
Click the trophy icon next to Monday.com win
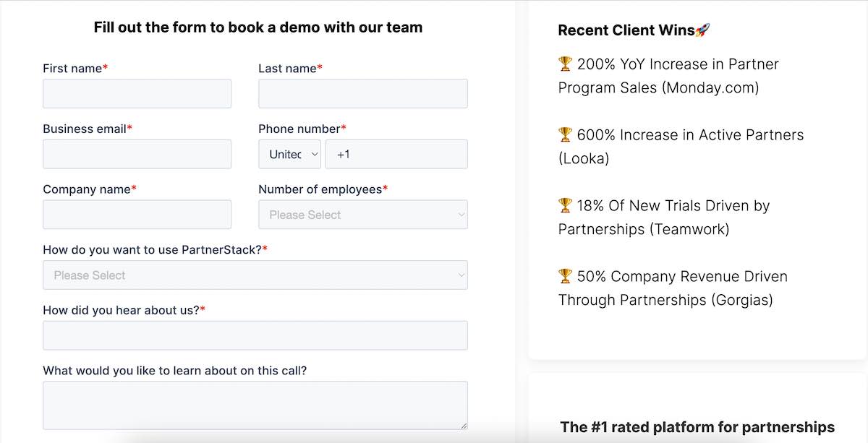[x=565, y=64]
